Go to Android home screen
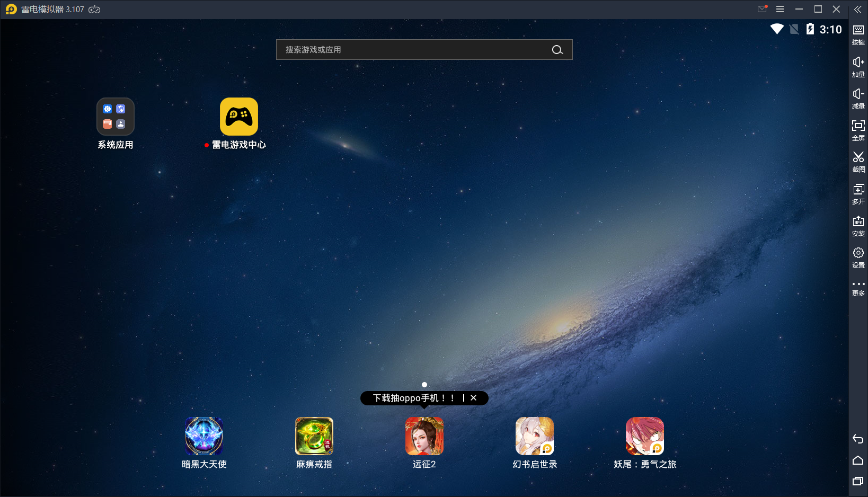868x497 pixels. [858, 460]
